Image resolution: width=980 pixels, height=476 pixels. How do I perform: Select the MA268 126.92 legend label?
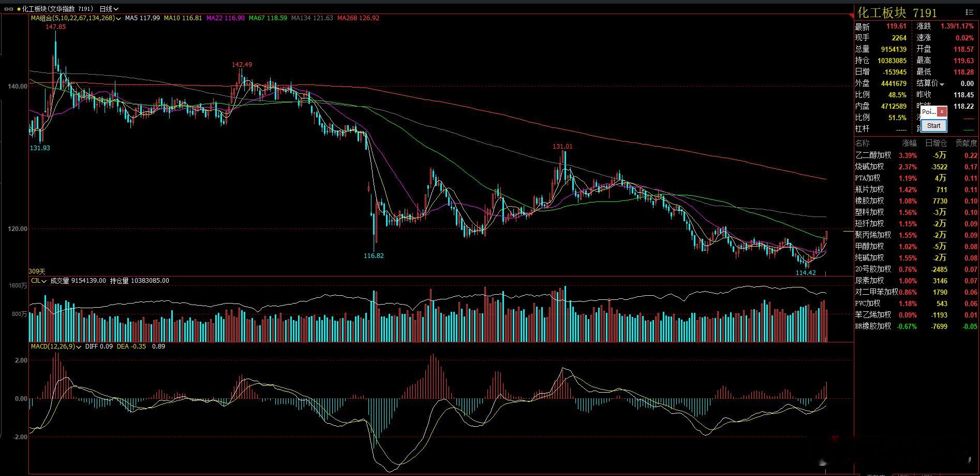(x=358, y=18)
